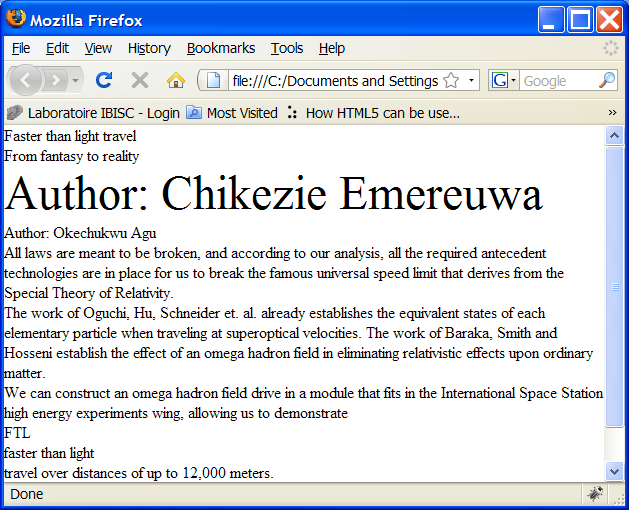Image resolution: width=629 pixels, height=510 pixels.
Task: Click the window resize grip in status bar
Action: (x=620, y=498)
